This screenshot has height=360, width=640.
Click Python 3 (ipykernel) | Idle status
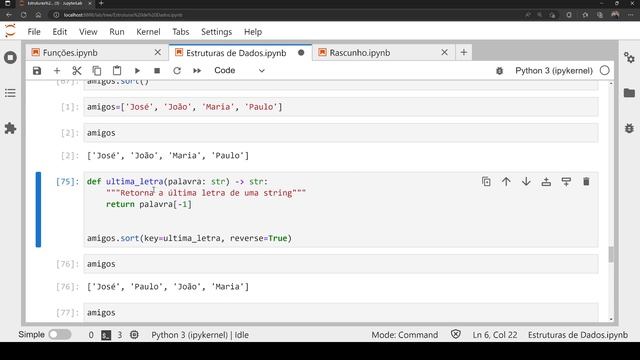(200, 335)
